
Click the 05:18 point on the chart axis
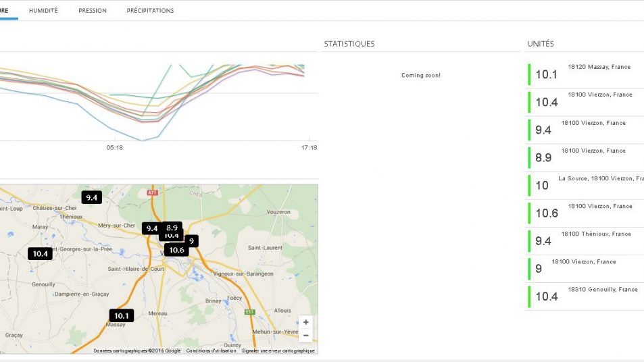[115, 147]
